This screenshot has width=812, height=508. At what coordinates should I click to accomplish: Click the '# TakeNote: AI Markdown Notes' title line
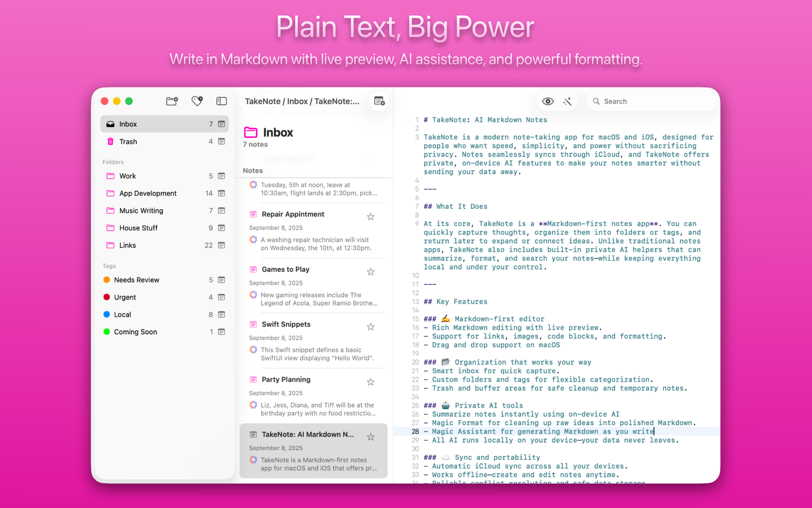[x=485, y=120]
